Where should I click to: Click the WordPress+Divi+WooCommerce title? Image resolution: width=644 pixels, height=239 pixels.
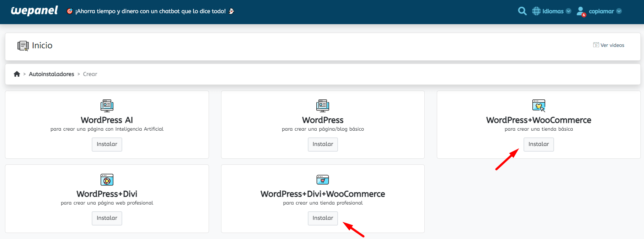(323, 194)
